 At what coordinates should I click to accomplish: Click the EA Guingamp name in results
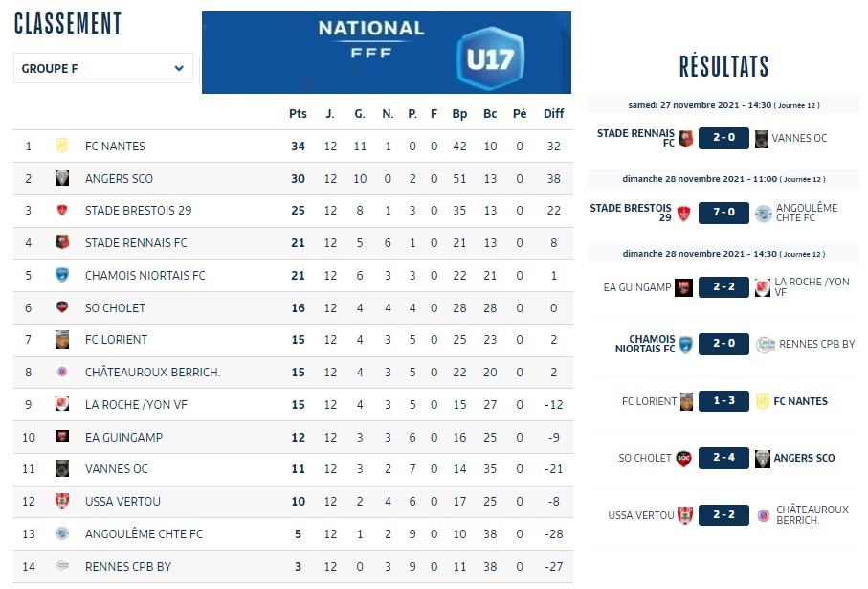[x=637, y=286]
